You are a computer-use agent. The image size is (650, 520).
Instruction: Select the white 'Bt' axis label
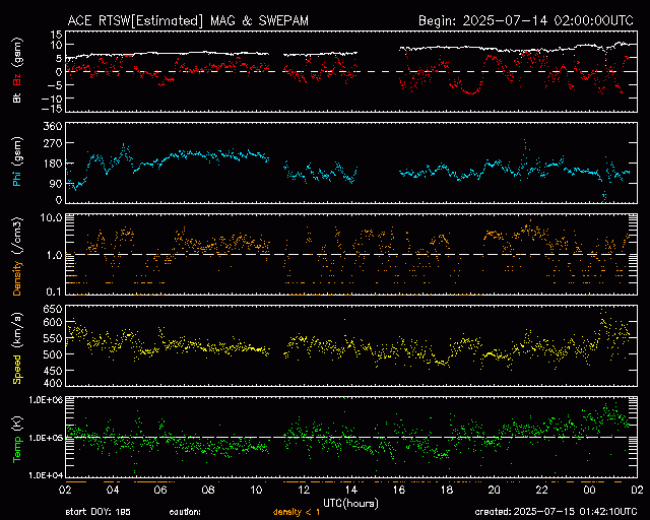(17, 97)
